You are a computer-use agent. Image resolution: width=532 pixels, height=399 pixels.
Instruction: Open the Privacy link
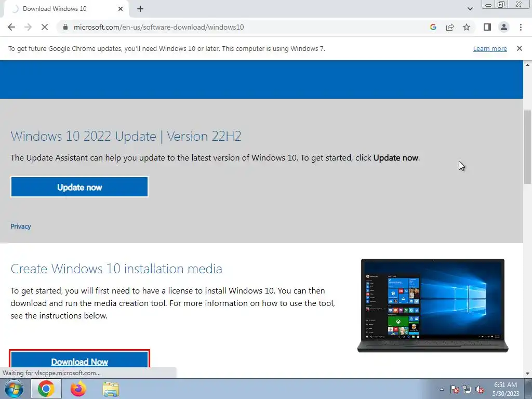point(21,227)
